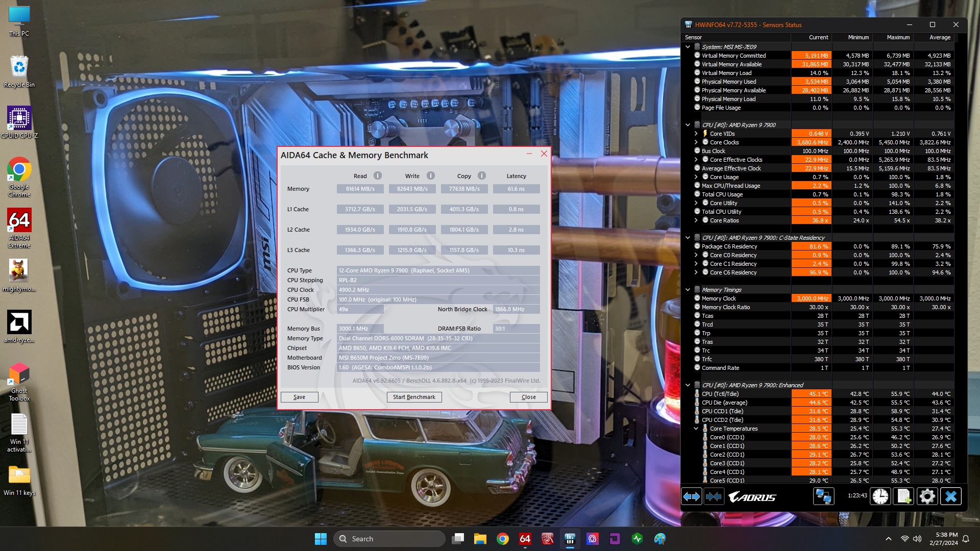
Task: Click HWiNFO collapse-columns inward arrows icon
Action: coord(714,496)
